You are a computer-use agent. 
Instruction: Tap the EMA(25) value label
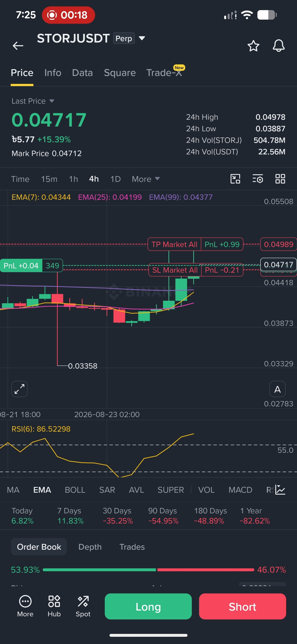[x=110, y=197]
